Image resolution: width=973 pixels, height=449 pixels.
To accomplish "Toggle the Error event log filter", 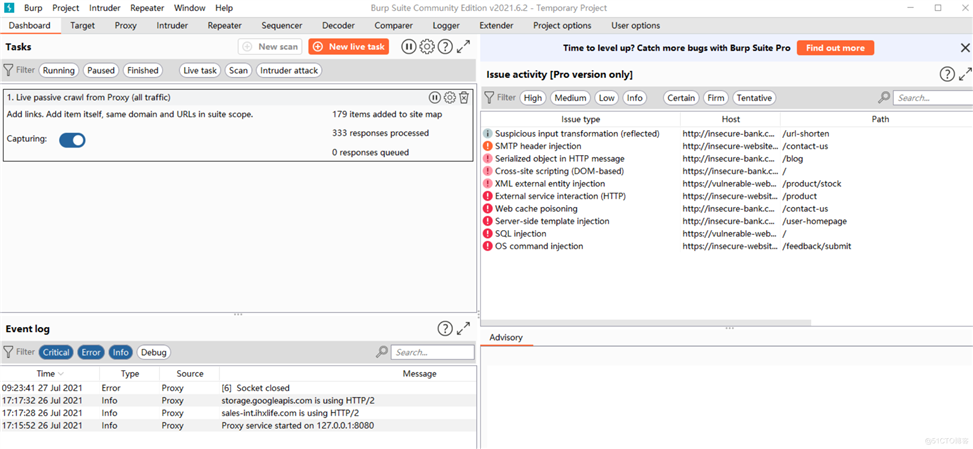I will point(91,352).
